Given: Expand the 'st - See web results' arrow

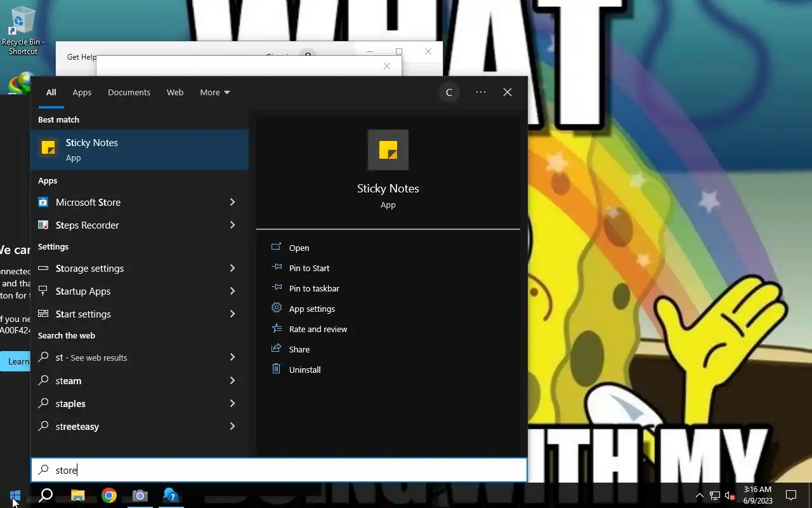Looking at the screenshot, I should [x=232, y=357].
